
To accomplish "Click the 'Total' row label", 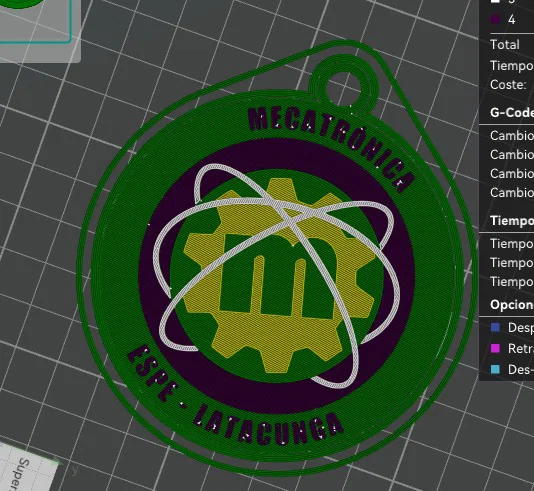I will (505, 45).
